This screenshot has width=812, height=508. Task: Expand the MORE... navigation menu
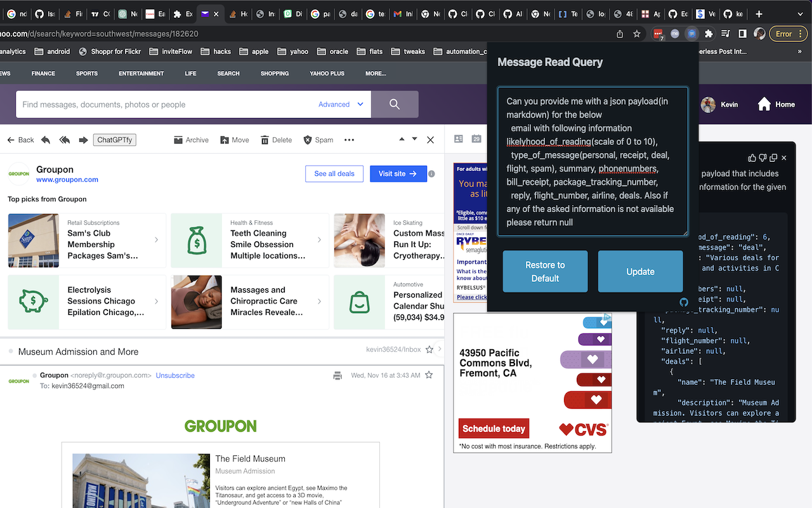click(x=376, y=74)
